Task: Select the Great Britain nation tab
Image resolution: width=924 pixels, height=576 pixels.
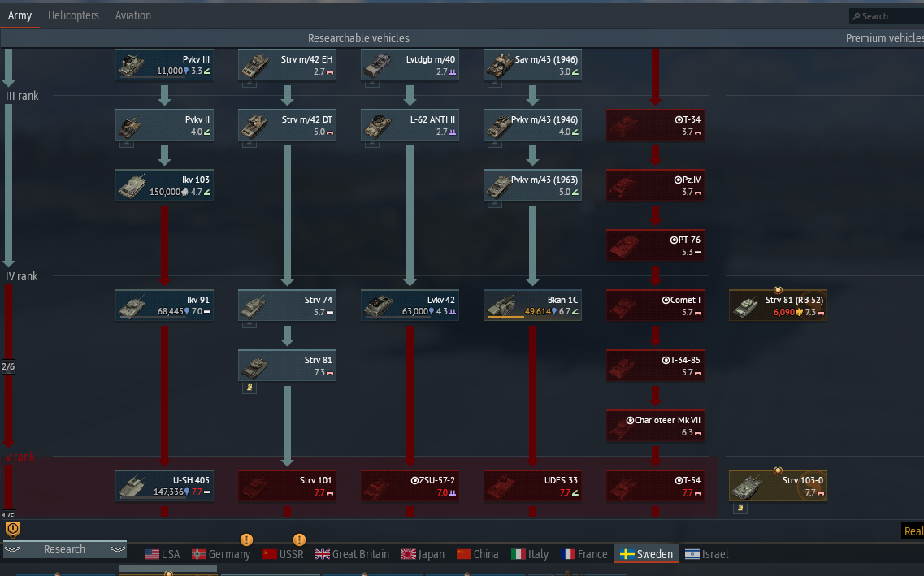Action: point(353,554)
